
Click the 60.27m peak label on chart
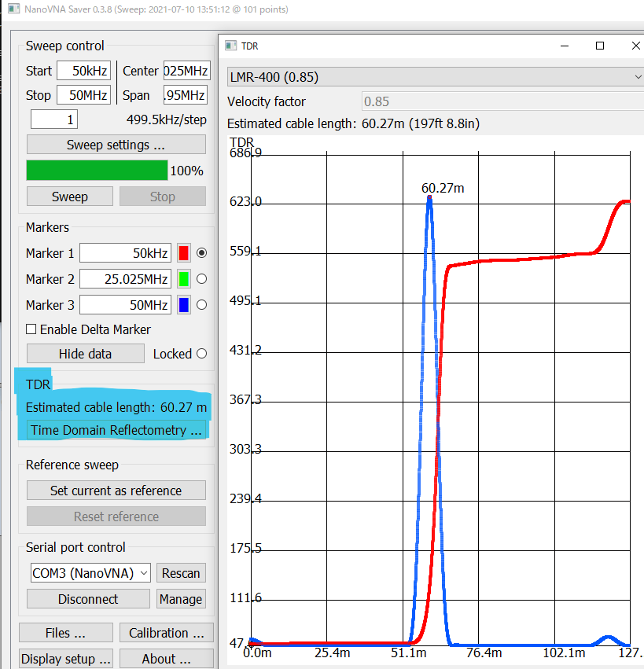coord(443,188)
